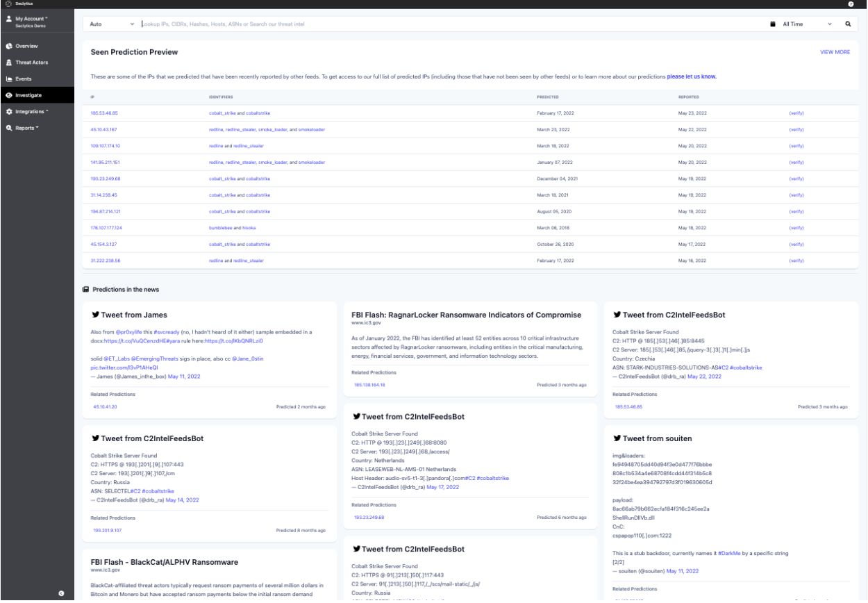Open the help question-mark icon
The image size is (868, 603).
point(851,4)
